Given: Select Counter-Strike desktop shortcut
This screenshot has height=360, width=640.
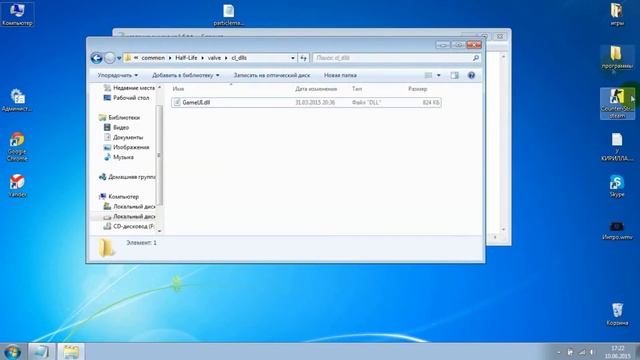Looking at the screenshot, I should [617, 104].
